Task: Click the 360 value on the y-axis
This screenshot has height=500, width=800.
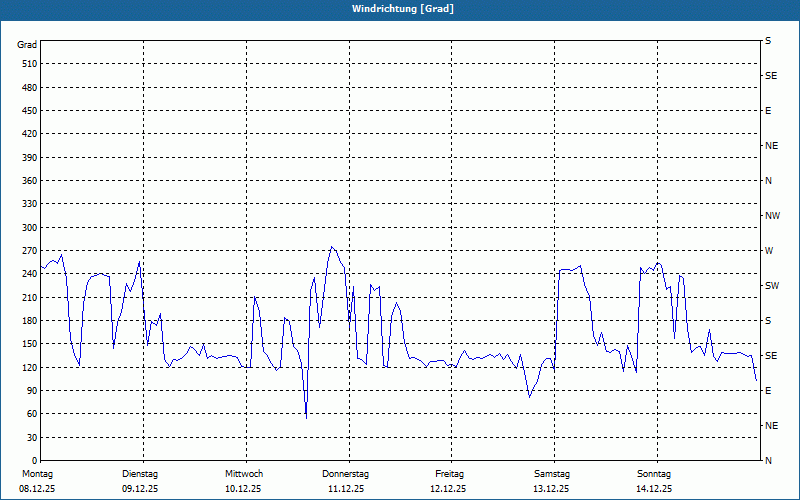Action: coord(29,181)
